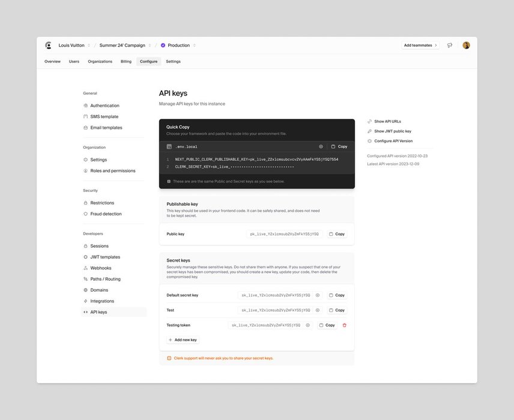
Task: Go to the Billing tab
Action: click(x=126, y=61)
